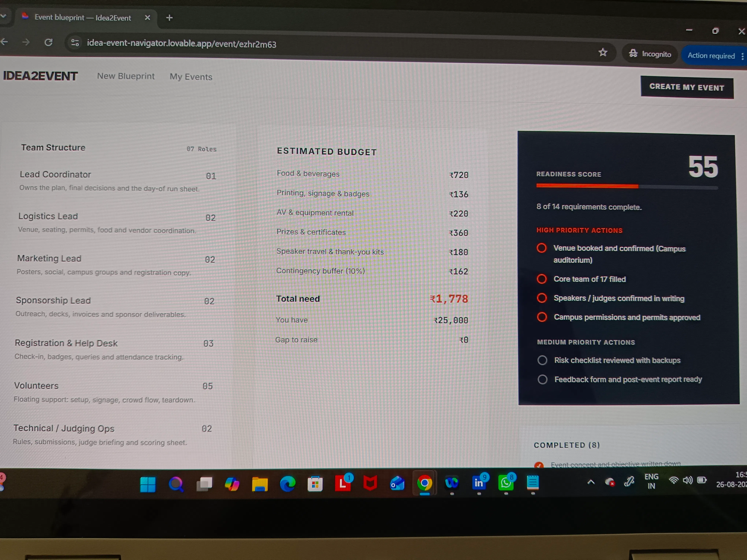This screenshot has height=560, width=747.
Task: Select the Lead Coordinator role
Action: (118, 181)
